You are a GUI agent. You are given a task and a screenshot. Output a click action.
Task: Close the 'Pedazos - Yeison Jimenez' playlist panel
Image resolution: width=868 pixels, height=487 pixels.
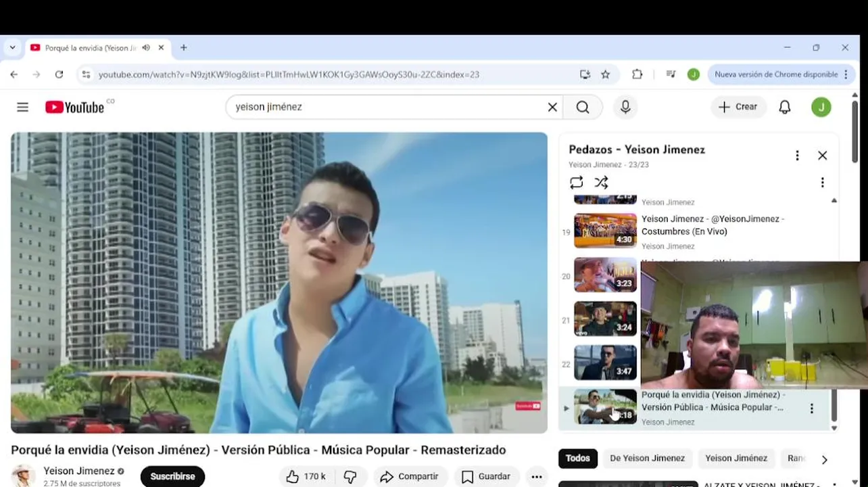coord(822,156)
